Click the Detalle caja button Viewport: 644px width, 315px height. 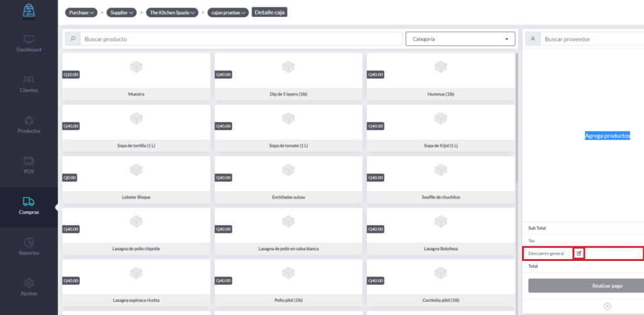(x=269, y=12)
